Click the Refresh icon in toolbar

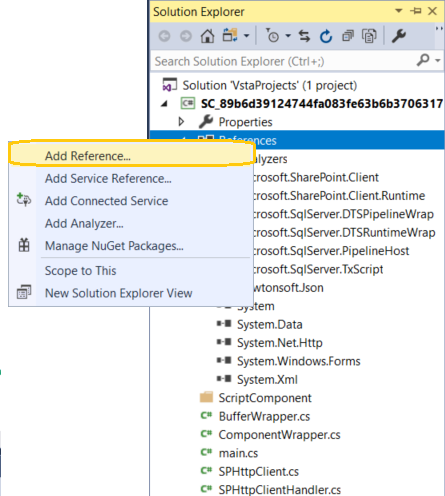coord(326,36)
